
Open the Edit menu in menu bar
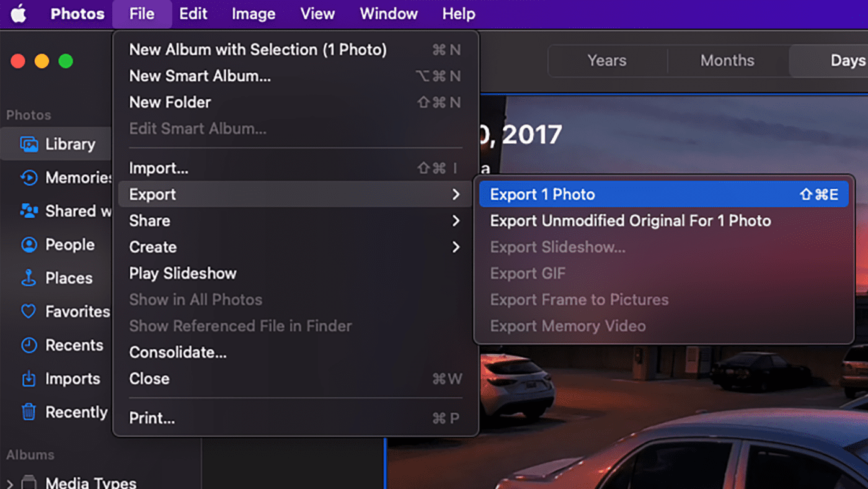click(x=193, y=14)
